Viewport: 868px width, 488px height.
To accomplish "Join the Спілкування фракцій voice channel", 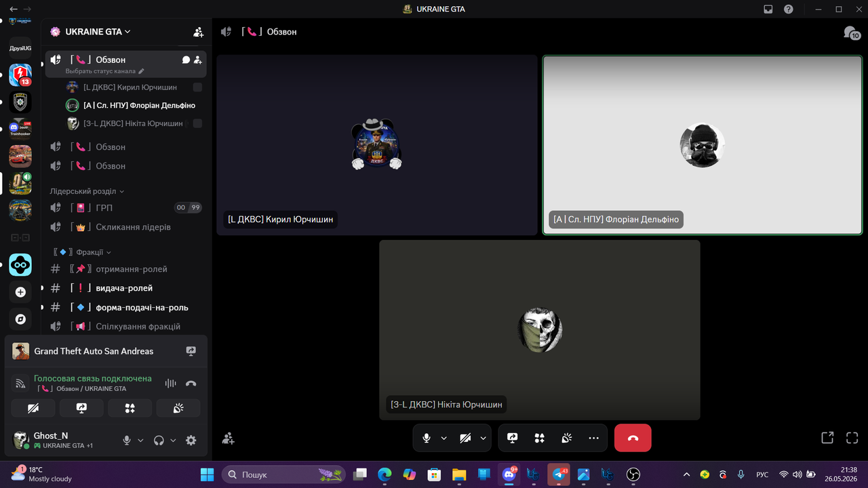I will (x=125, y=326).
